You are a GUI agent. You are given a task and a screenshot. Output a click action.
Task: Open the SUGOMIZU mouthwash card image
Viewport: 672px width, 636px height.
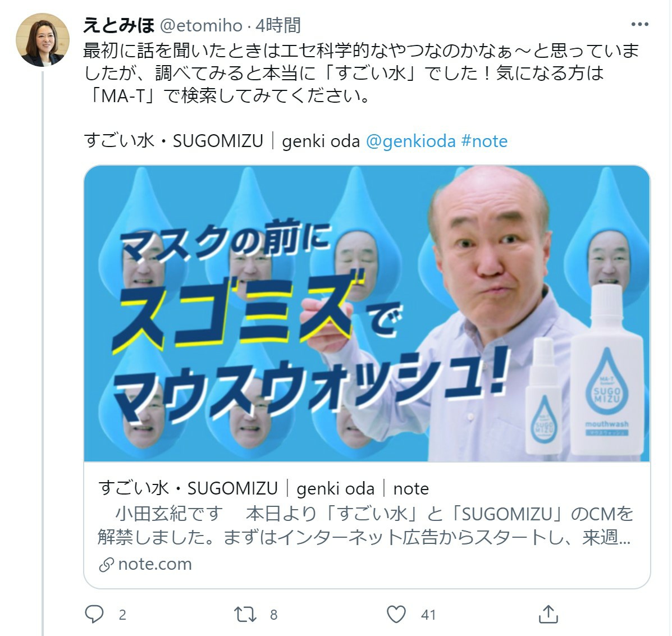tap(367, 314)
